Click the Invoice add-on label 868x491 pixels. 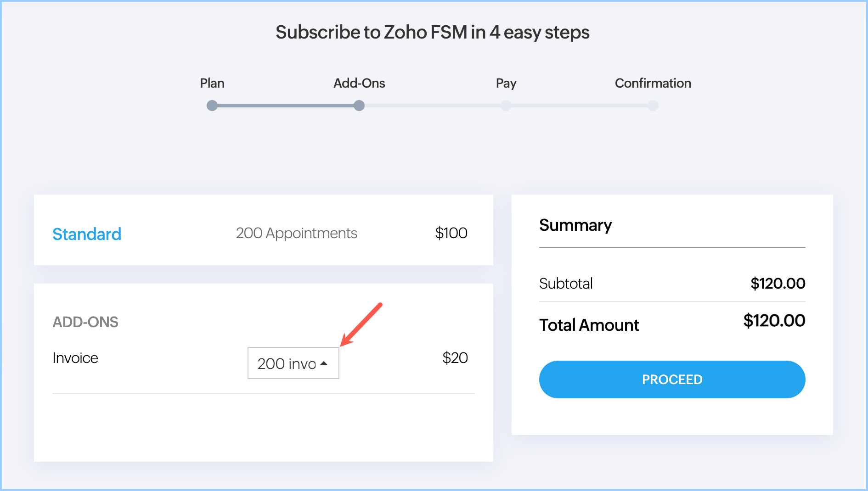(75, 358)
